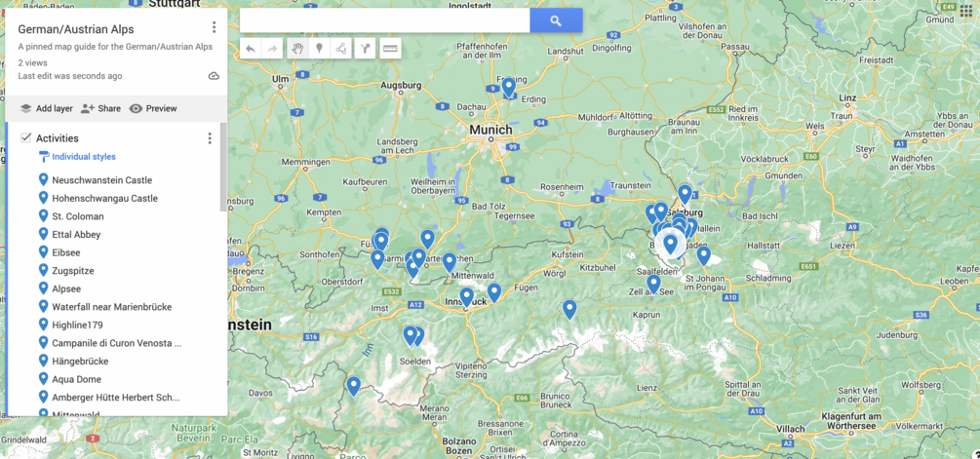Click the paint roller styles icon
The image size is (980, 459).
[x=43, y=156]
